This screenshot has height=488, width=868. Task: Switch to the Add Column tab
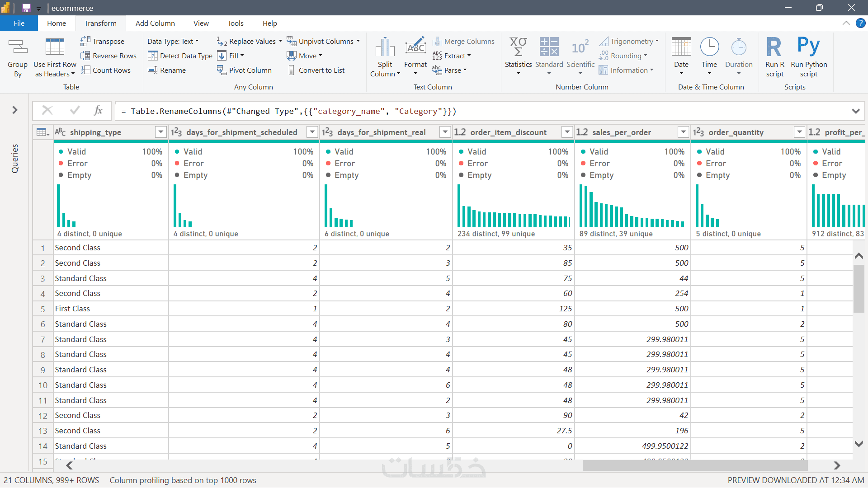click(155, 23)
